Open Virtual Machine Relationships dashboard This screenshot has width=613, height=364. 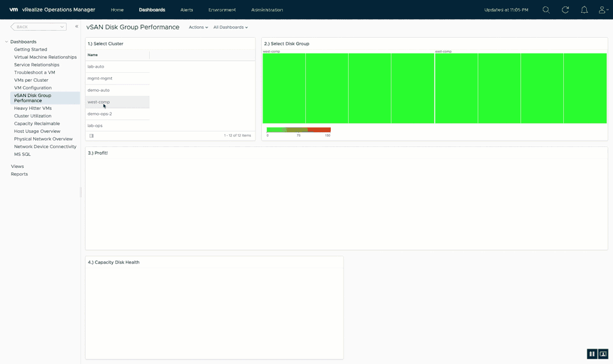click(45, 57)
